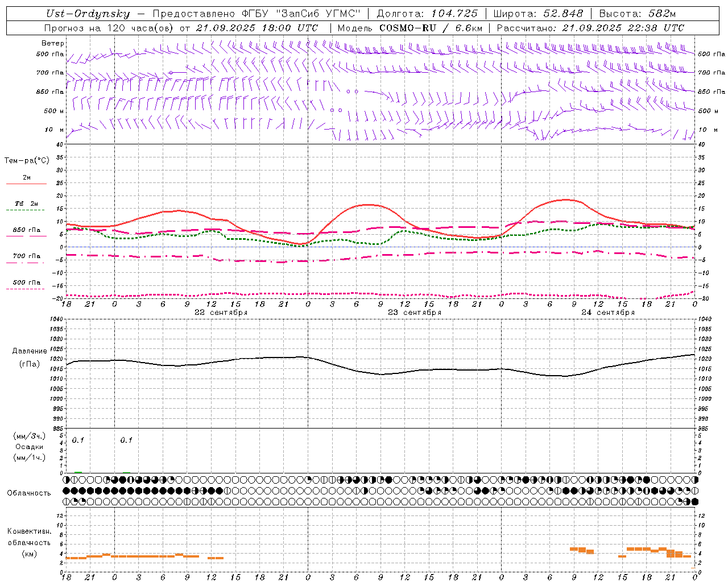The height and width of the screenshot is (582, 728).
Task: Select the computed time "21.09.2025 22:38 UTC"
Action: point(623,28)
